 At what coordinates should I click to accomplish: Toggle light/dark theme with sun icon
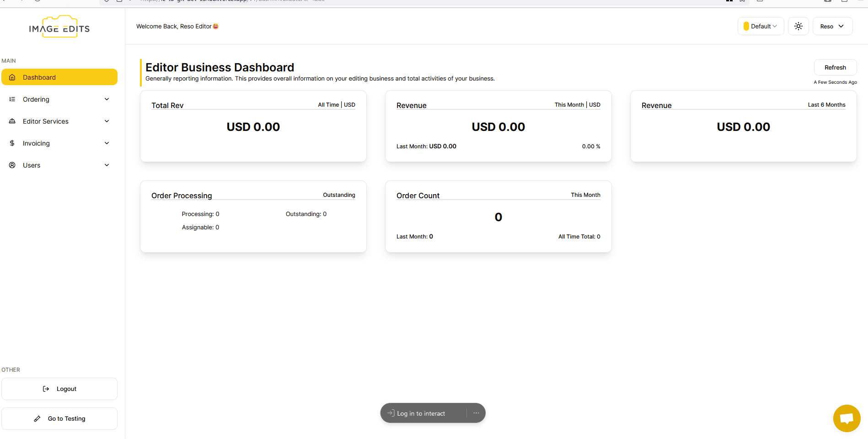798,26
